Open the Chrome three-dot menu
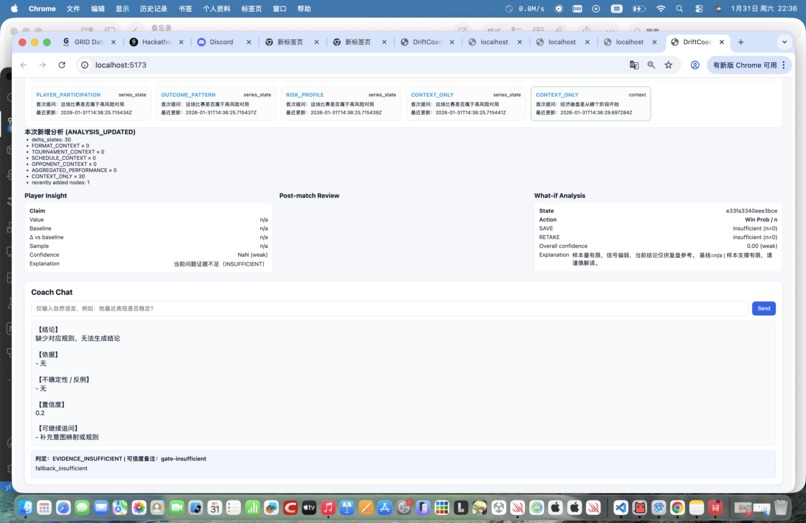Screen dimensions: 806x523 pos(783,65)
